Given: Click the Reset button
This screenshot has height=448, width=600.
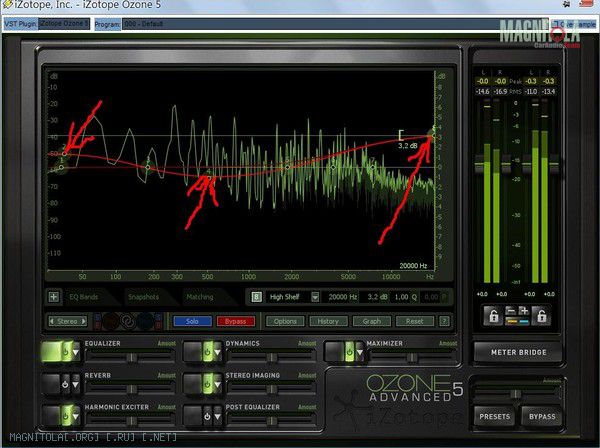Looking at the screenshot, I should click(x=414, y=321).
